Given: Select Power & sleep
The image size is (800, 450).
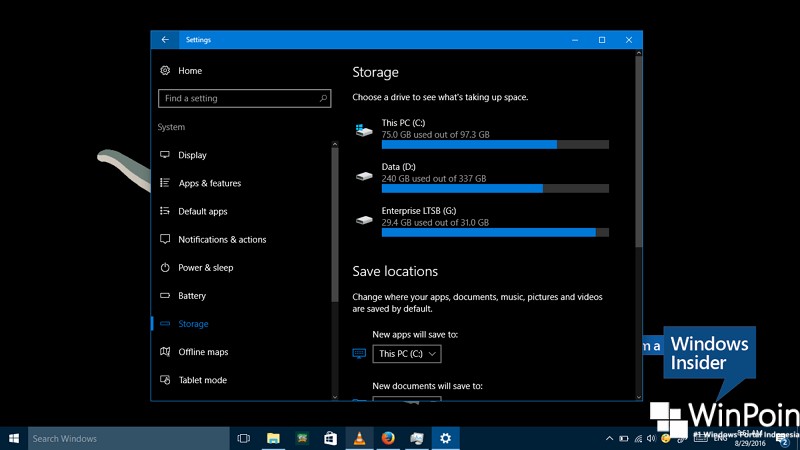Looking at the screenshot, I should [206, 267].
